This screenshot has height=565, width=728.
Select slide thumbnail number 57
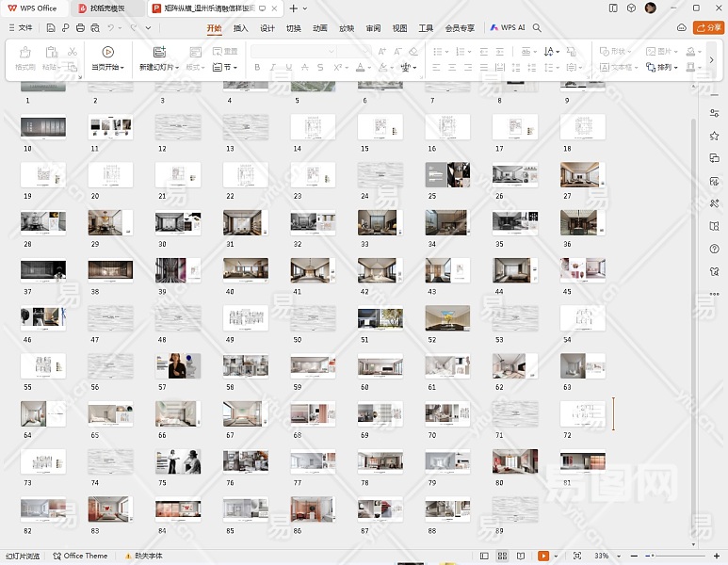178,364
